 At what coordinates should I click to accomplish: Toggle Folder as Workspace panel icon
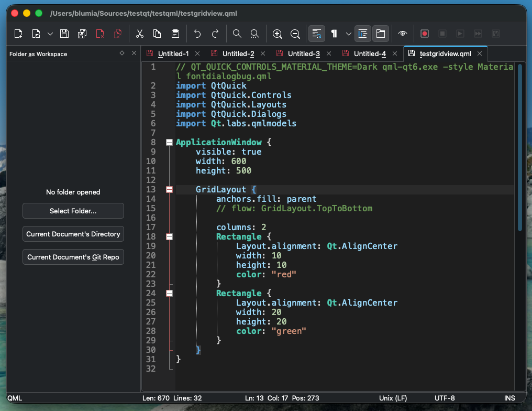point(380,34)
